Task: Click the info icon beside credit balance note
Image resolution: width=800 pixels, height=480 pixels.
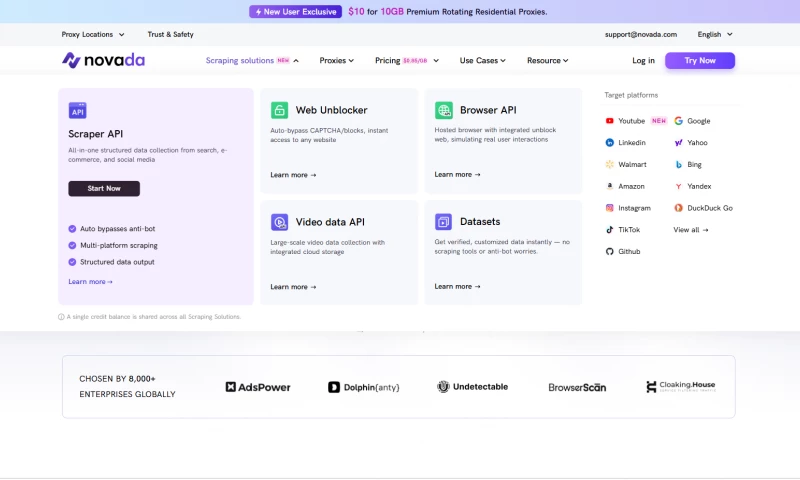Action: pos(61,317)
